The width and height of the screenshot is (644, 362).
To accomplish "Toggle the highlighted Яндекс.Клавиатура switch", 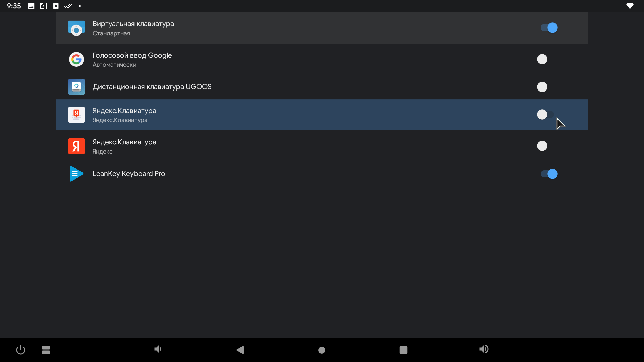I will point(546,115).
